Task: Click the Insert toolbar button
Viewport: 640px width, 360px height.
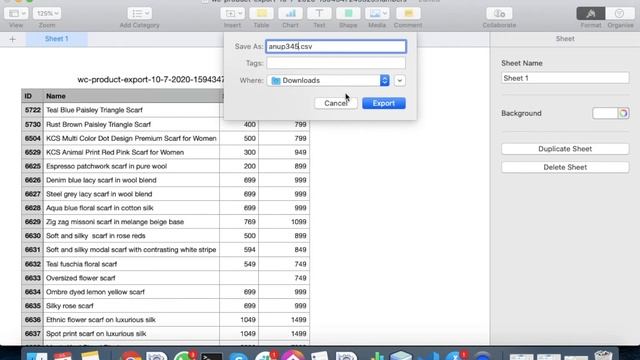Action: 233,13
